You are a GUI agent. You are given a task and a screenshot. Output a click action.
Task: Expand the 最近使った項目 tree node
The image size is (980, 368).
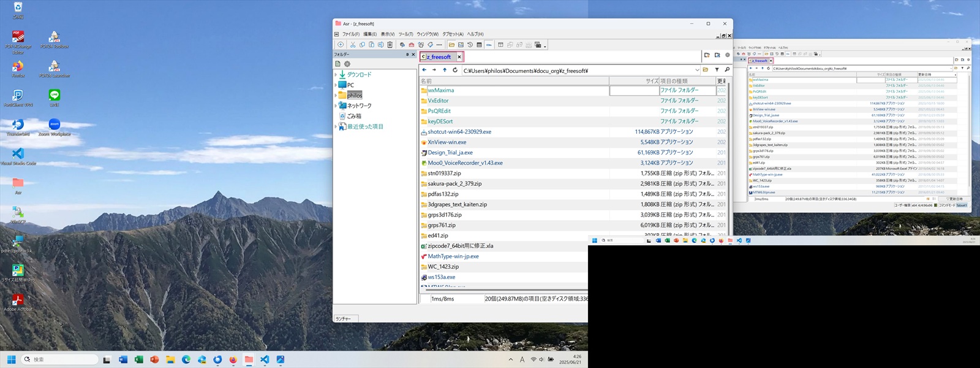pyautogui.click(x=336, y=126)
